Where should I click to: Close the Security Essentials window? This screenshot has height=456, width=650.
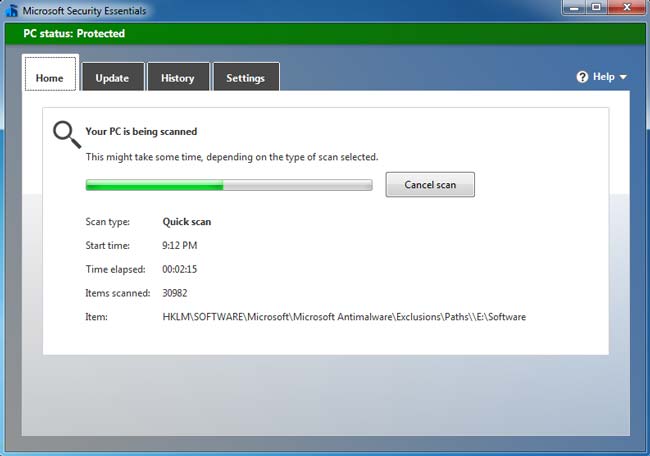click(x=627, y=7)
